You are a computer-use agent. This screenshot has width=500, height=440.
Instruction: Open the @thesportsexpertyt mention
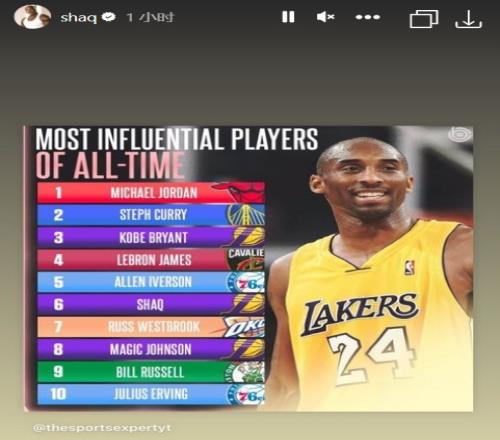[102, 428]
